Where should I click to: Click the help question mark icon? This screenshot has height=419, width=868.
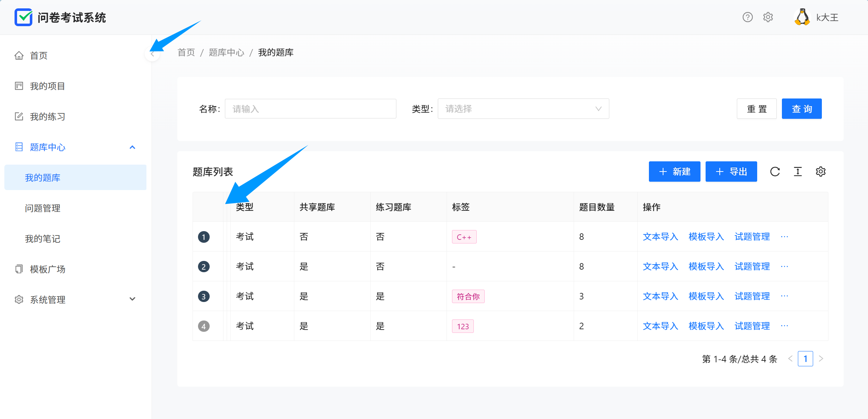(747, 17)
